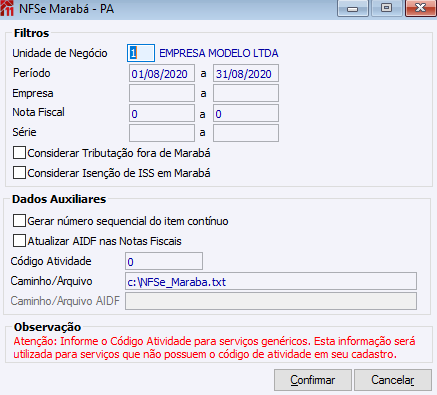
Task: Click the Código Atividade field
Action: [x=164, y=261]
